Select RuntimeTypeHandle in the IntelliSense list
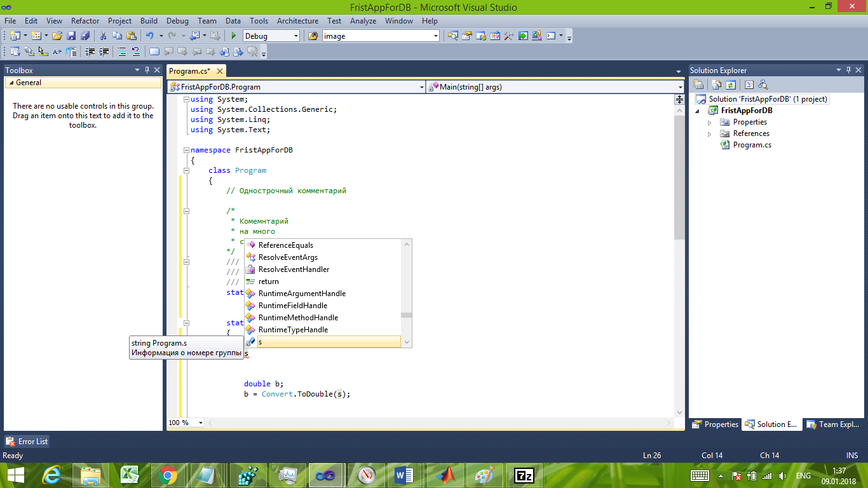 pyautogui.click(x=323, y=330)
